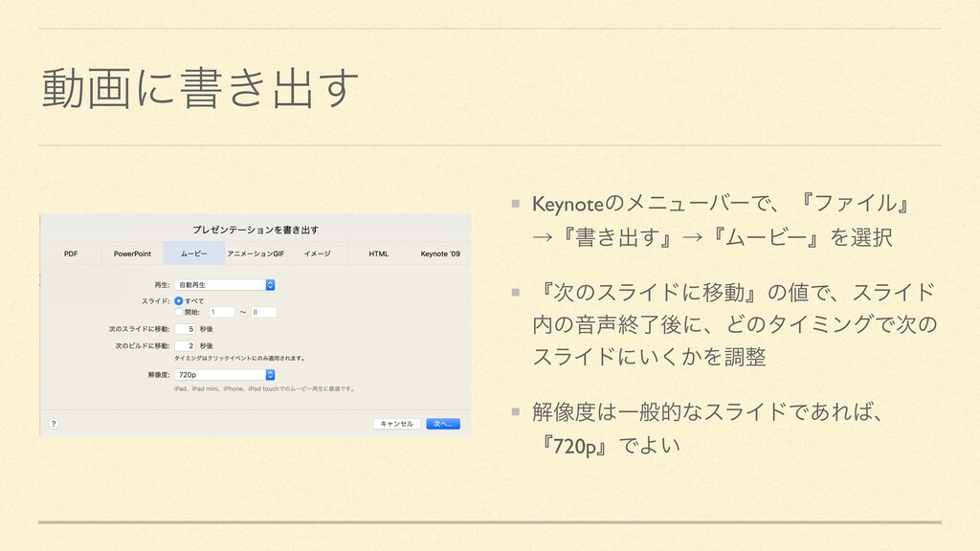Click the キャンセル button
This screenshot has height=551, width=980.
point(397,424)
